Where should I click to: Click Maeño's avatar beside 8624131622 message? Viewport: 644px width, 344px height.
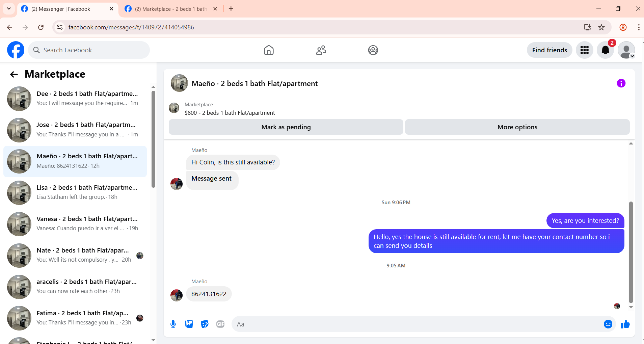click(176, 295)
